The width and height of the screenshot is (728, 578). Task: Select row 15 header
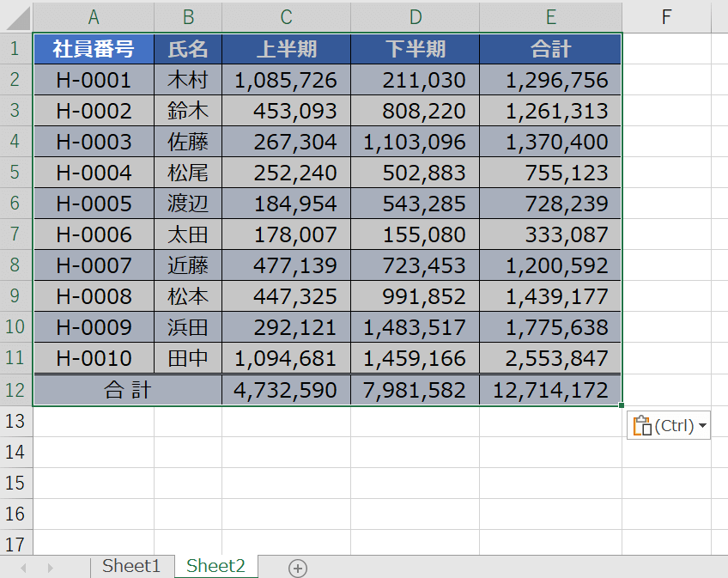(16, 483)
